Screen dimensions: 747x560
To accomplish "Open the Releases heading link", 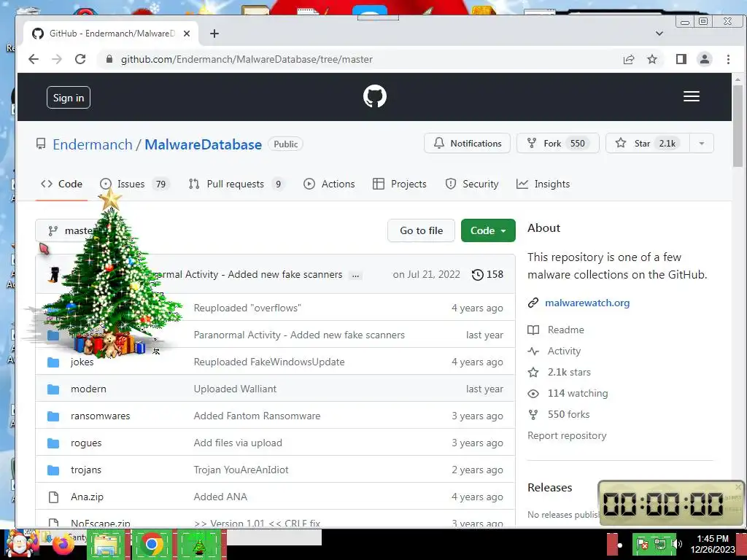I will (x=550, y=488).
